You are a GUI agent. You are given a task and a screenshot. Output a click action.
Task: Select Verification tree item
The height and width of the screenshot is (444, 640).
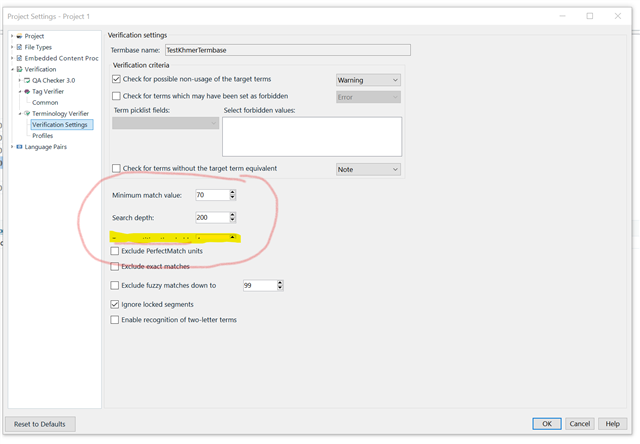(40, 69)
